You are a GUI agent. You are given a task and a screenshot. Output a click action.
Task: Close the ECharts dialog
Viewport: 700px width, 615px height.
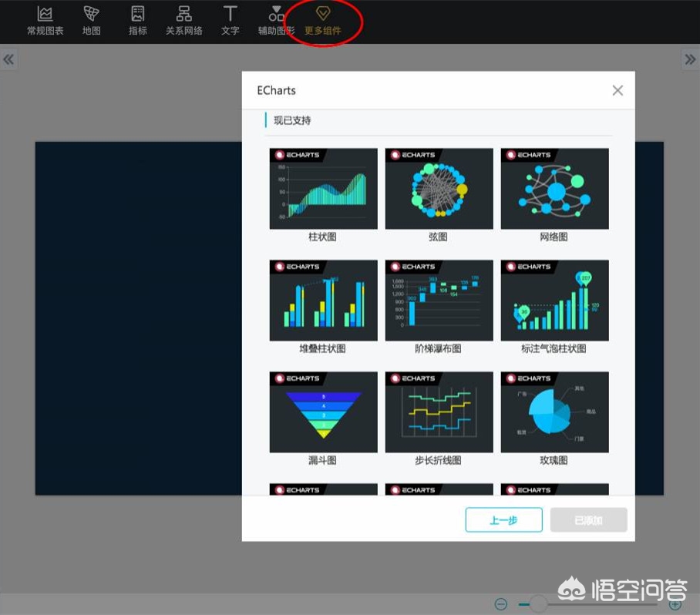point(618,91)
